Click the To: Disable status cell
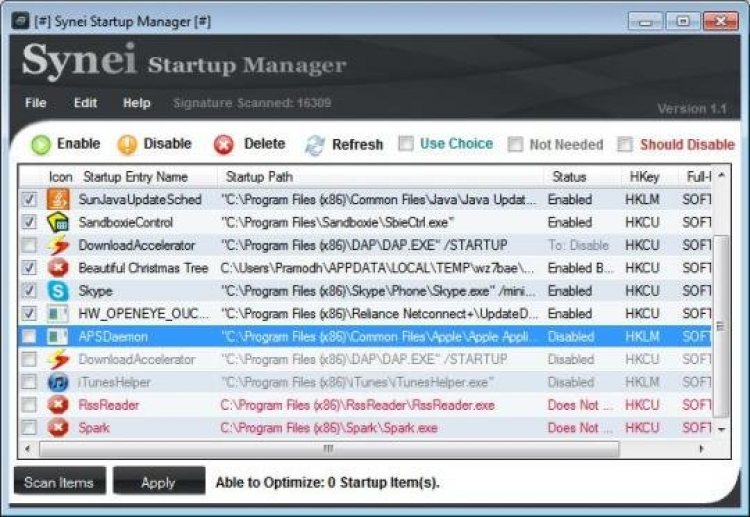The width and height of the screenshot is (750, 517). coord(578,245)
